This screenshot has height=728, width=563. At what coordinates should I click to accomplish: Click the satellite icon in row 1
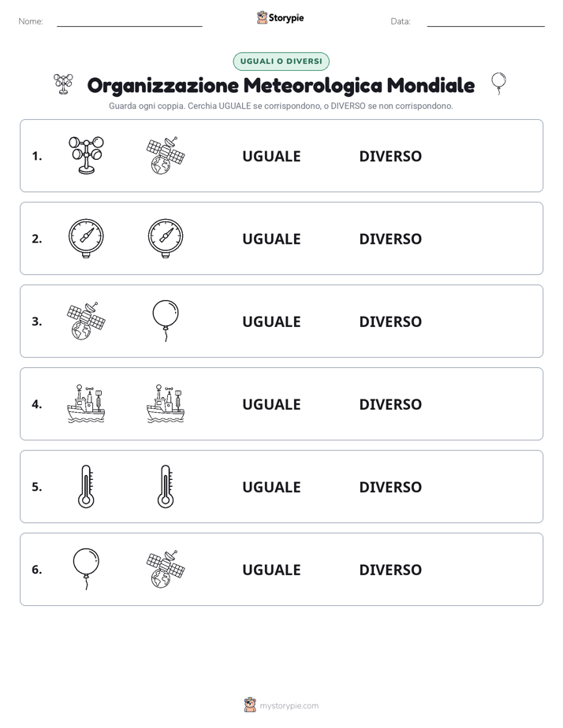click(166, 155)
